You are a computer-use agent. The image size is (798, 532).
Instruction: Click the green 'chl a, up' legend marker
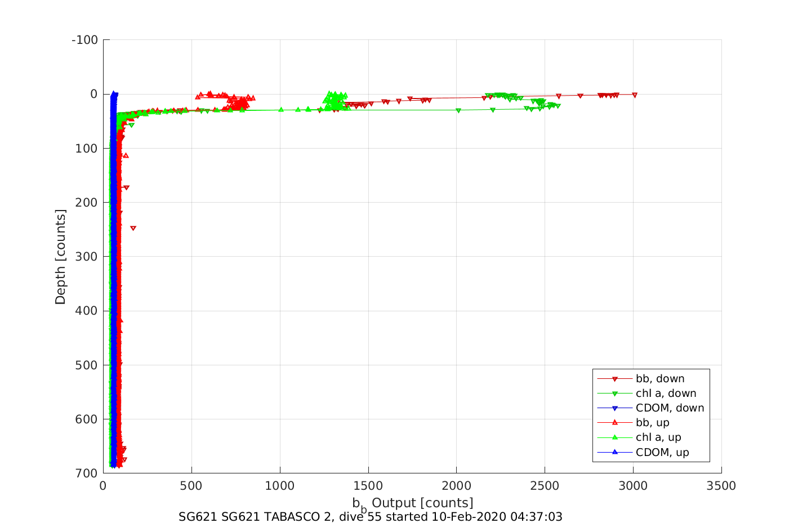(615, 437)
